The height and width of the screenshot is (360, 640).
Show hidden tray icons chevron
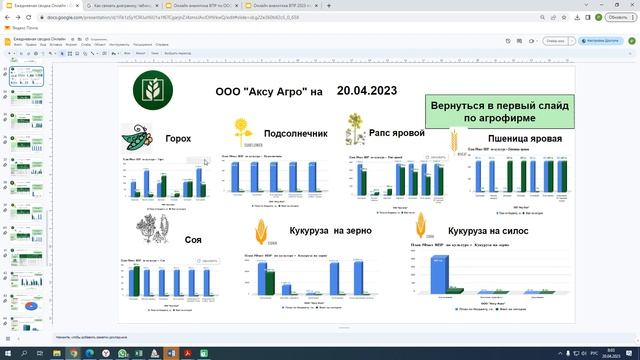(x=560, y=353)
